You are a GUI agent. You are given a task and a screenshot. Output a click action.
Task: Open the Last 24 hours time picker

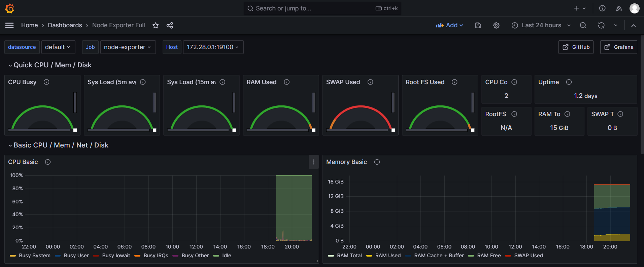pyautogui.click(x=541, y=26)
